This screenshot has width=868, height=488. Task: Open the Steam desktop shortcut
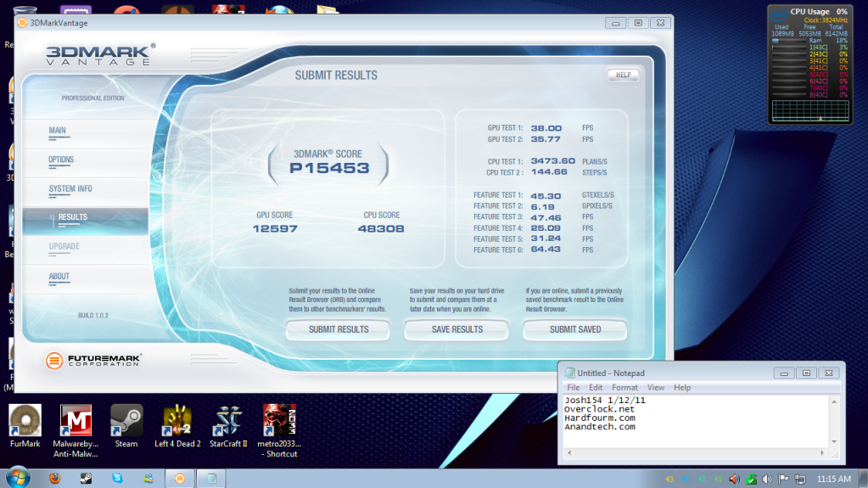click(126, 425)
